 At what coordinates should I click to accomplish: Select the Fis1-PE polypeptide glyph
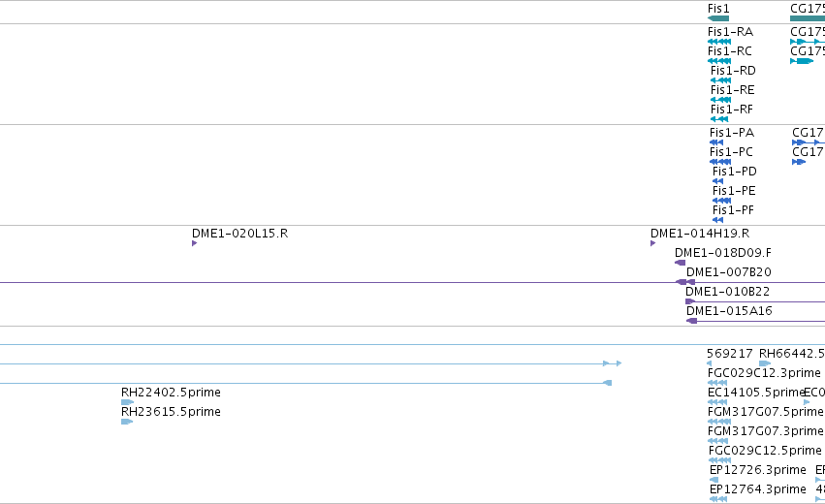coord(721,201)
